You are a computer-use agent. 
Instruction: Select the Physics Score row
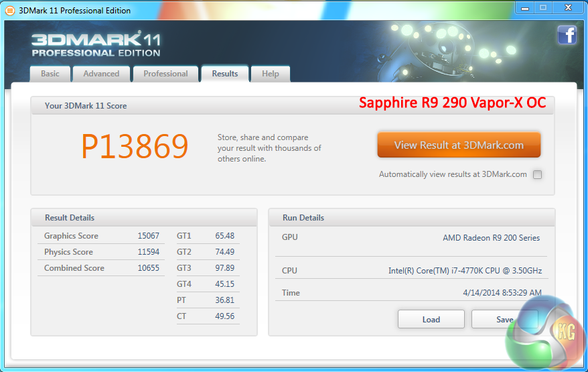(x=101, y=252)
